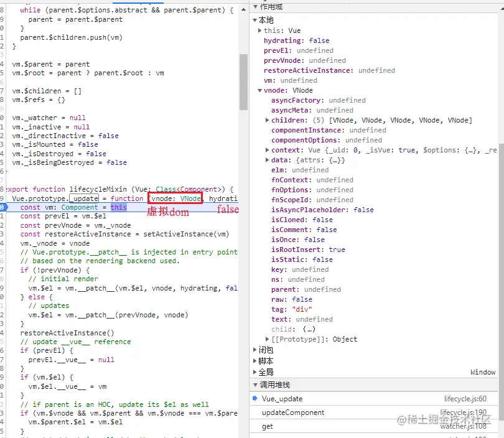The height and width of the screenshot is (438, 504).
Task: Expand the [[Prototype]]: Object entry
Action: pyautogui.click(x=267, y=339)
